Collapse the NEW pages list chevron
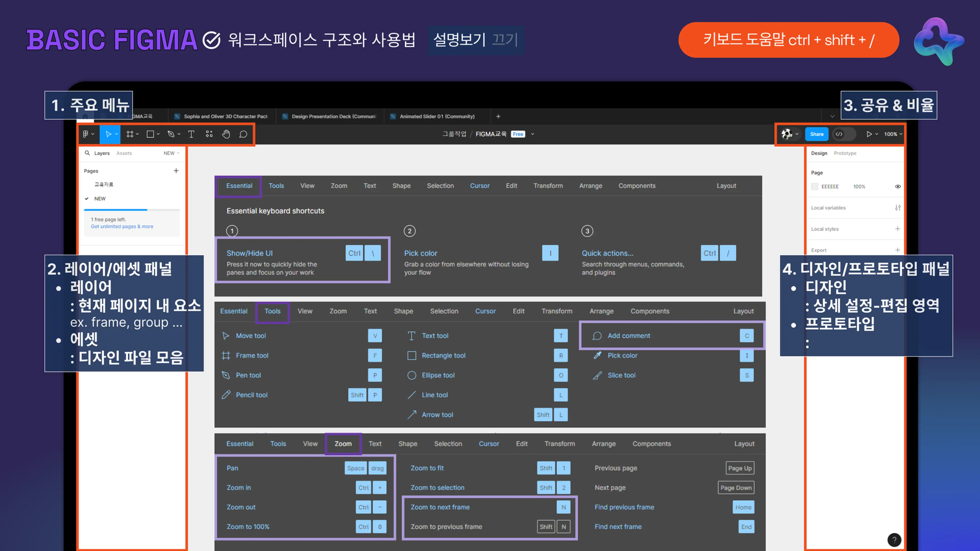 (x=178, y=153)
